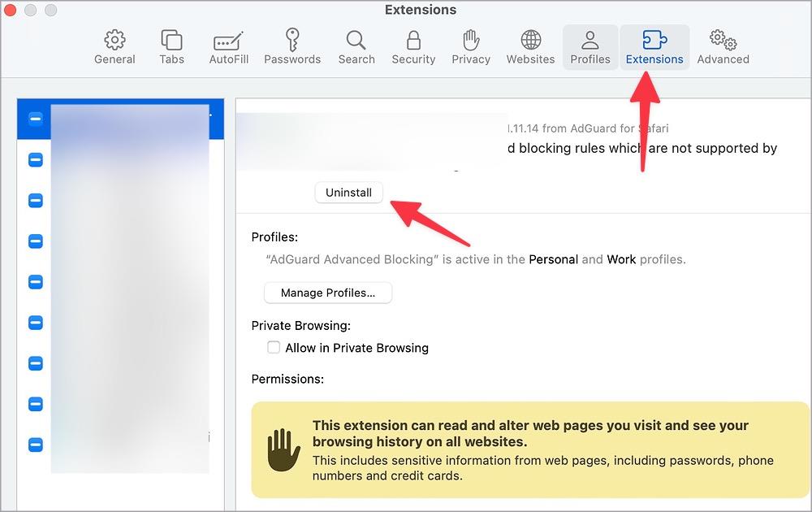Open the Advanced gears pane
The width and height of the screenshot is (812, 512).
(723, 47)
